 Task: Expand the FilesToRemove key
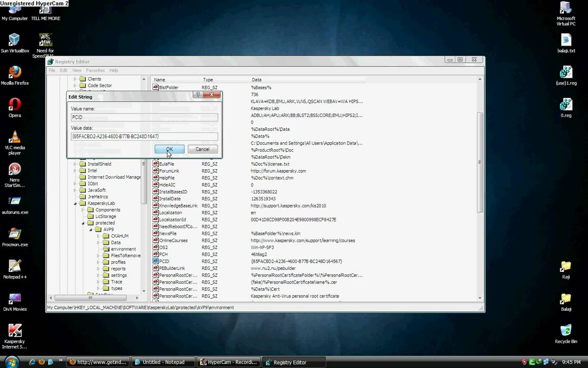tap(98, 256)
